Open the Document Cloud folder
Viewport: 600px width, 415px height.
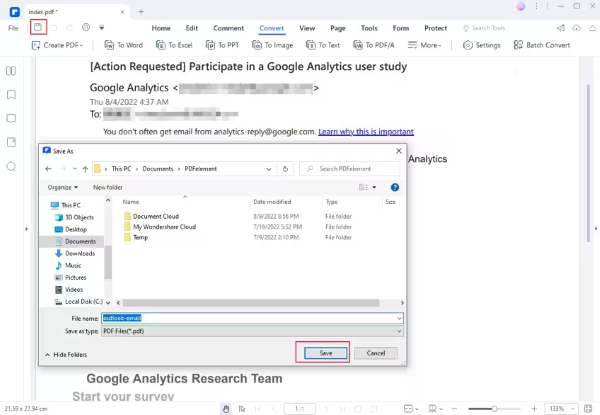tap(154, 215)
